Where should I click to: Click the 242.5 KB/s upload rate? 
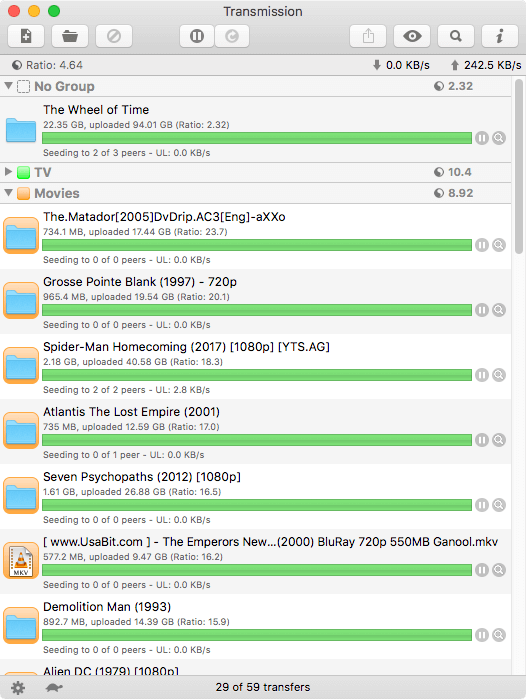click(x=493, y=65)
